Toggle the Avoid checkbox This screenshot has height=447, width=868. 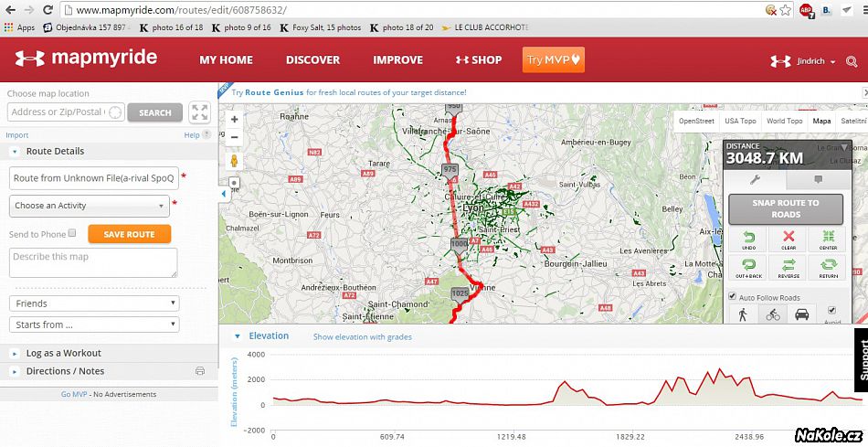831,310
